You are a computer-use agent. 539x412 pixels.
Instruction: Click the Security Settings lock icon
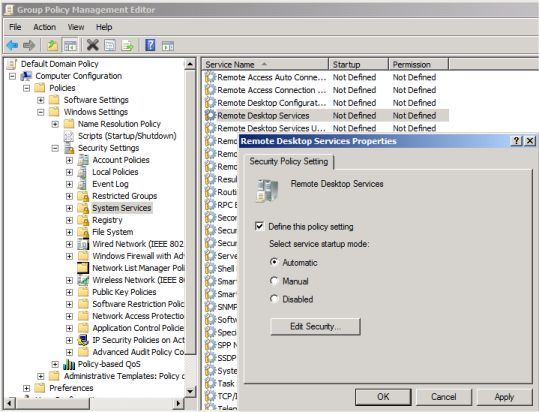coord(69,148)
